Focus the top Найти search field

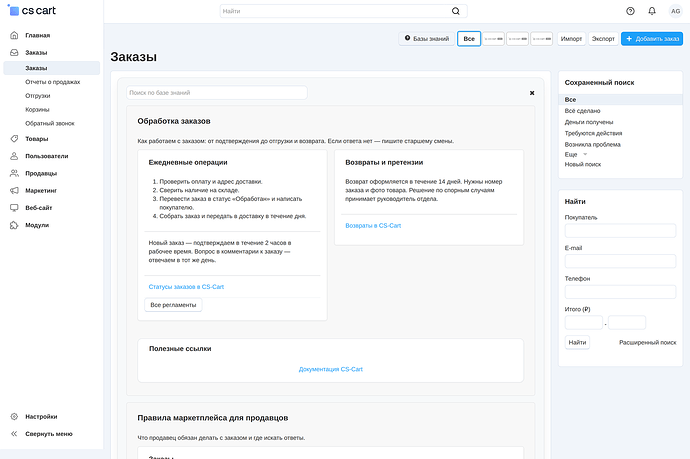(x=343, y=11)
